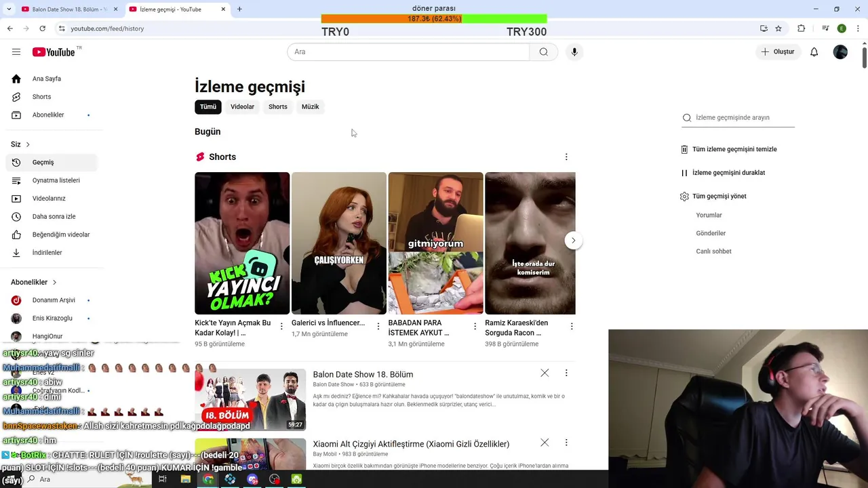The image size is (868, 488).
Task: Open Xiaomi Alt Çizgiyi Aktifleştirme video title
Action: (411, 445)
